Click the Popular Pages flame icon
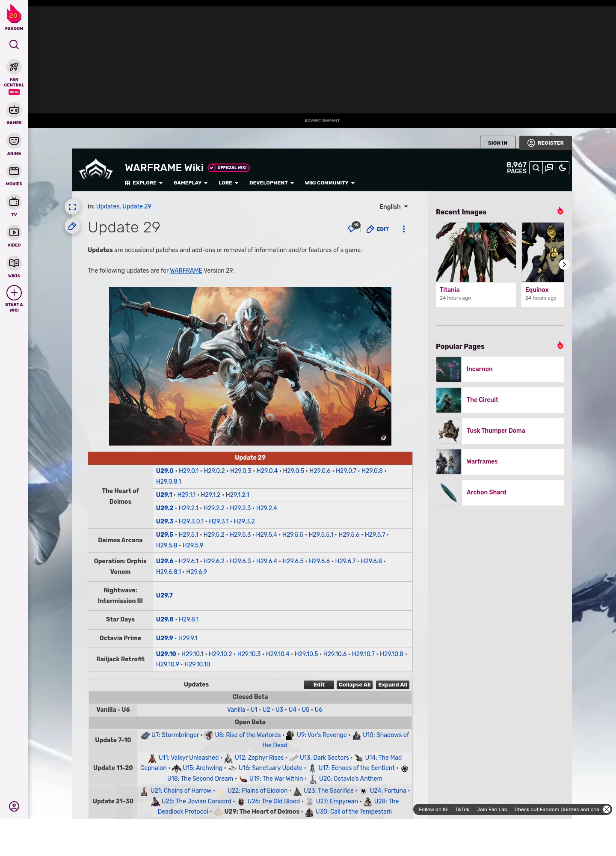Viewport: 616px width, 856px height. 560,345
